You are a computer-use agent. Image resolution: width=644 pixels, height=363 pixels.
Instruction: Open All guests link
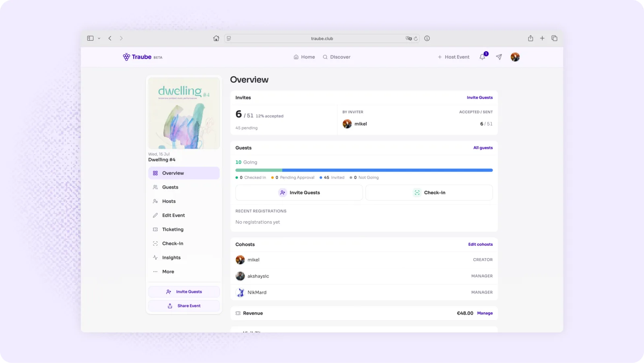coord(483,148)
